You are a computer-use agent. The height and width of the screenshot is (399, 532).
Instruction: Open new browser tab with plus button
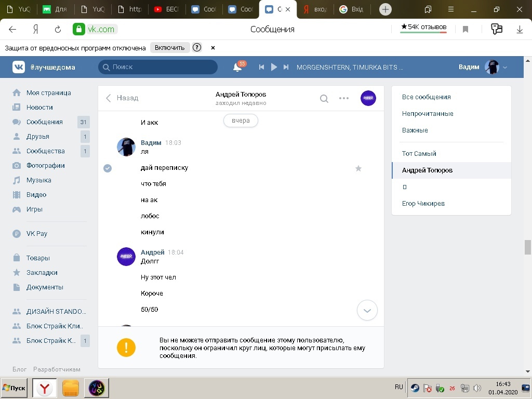tap(385, 9)
